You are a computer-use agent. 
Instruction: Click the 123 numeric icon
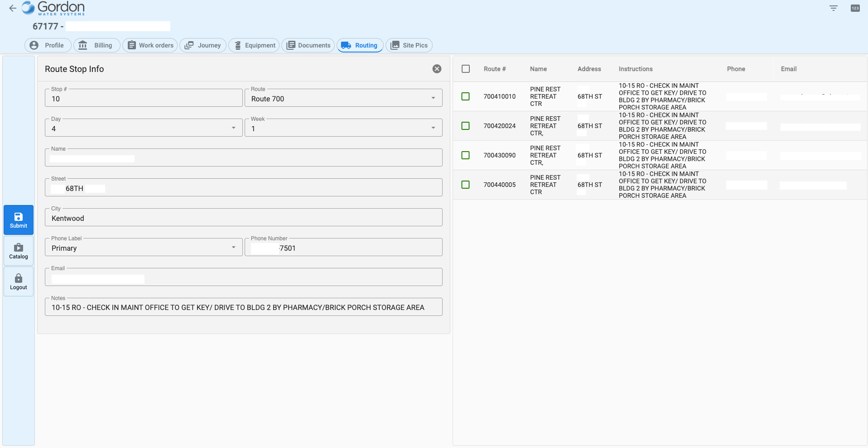click(855, 8)
